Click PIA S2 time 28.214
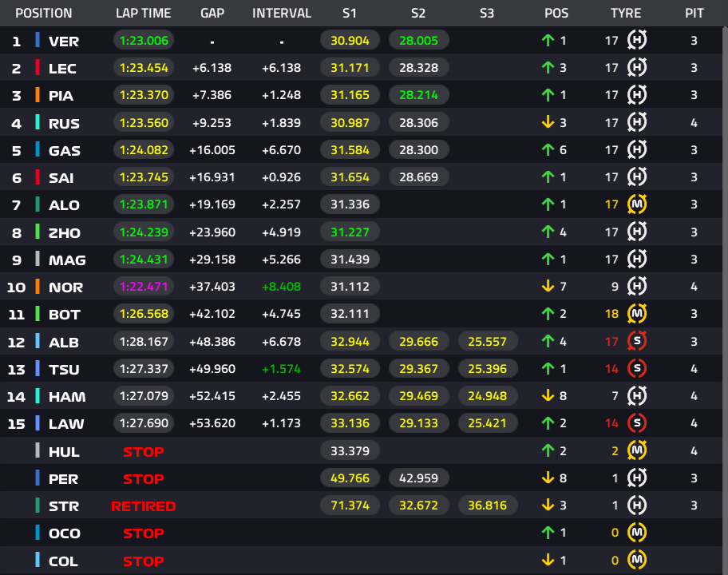728x575 pixels. pyautogui.click(x=418, y=95)
